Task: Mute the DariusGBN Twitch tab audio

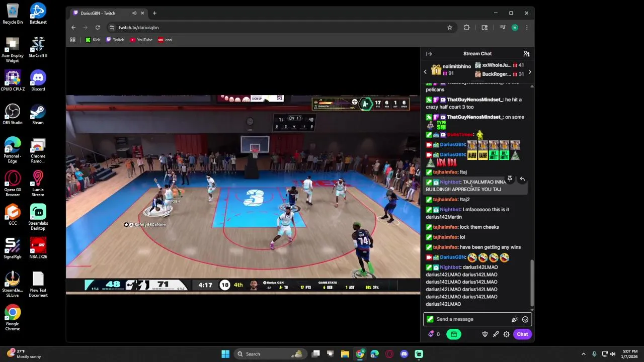Action: click(134, 13)
